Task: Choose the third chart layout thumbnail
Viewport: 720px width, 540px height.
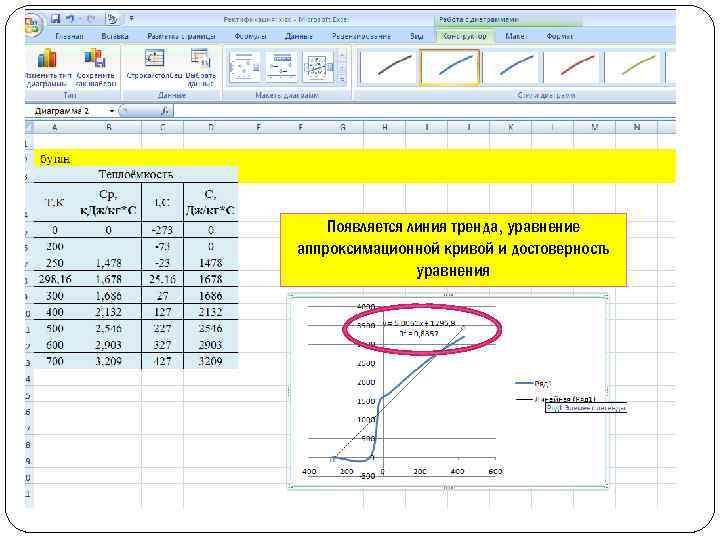Action: [x=318, y=67]
